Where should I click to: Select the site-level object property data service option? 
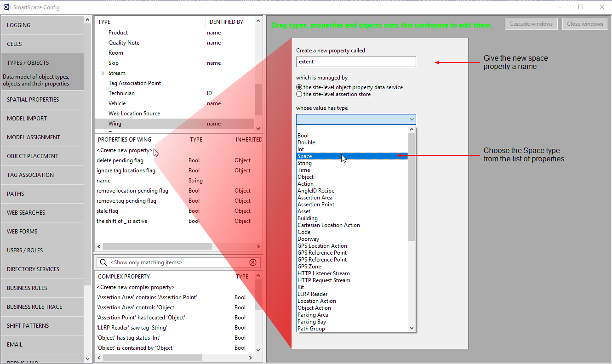(x=299, y=87)
